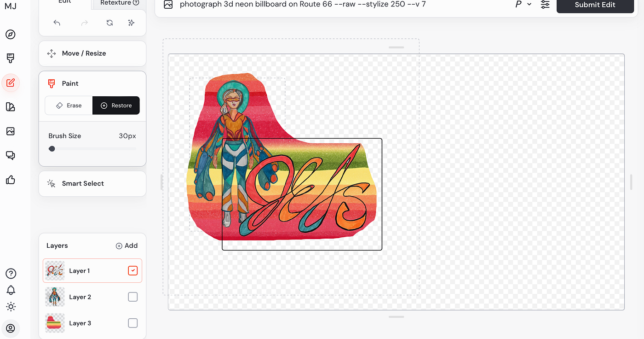Image resolution: width=644 pixels, height=339 pixels.
Task: Expand the Smart Select panel
Action: pyautogui.click(x=92, y=183)
